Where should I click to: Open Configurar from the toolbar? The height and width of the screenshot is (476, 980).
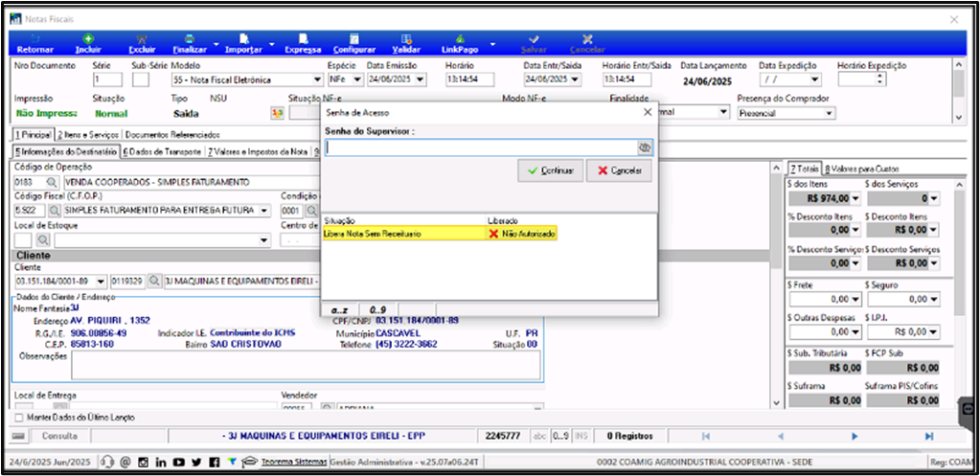[353, 44]
